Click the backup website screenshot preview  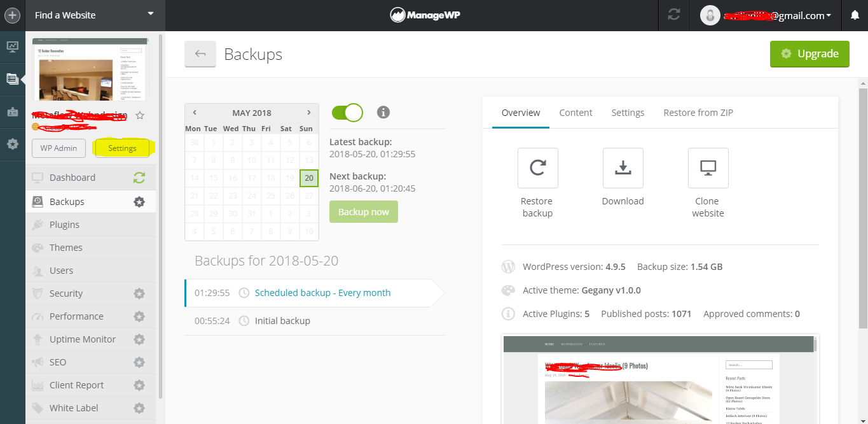point(660,379)
